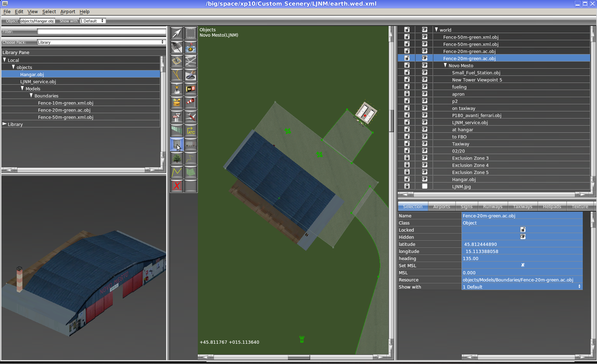Activate the Marquee selection tool
This screenshot has width=597, height=364.
click(191, 33)
